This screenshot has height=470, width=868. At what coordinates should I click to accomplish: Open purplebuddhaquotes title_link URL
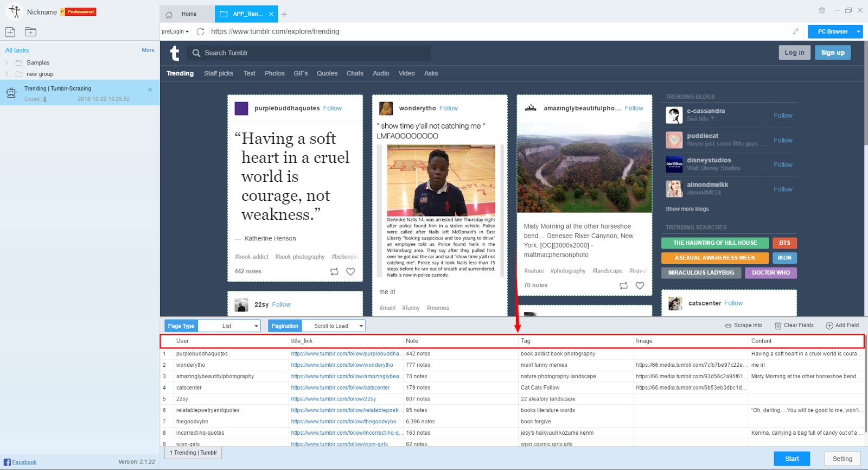(x=347, y=354)
